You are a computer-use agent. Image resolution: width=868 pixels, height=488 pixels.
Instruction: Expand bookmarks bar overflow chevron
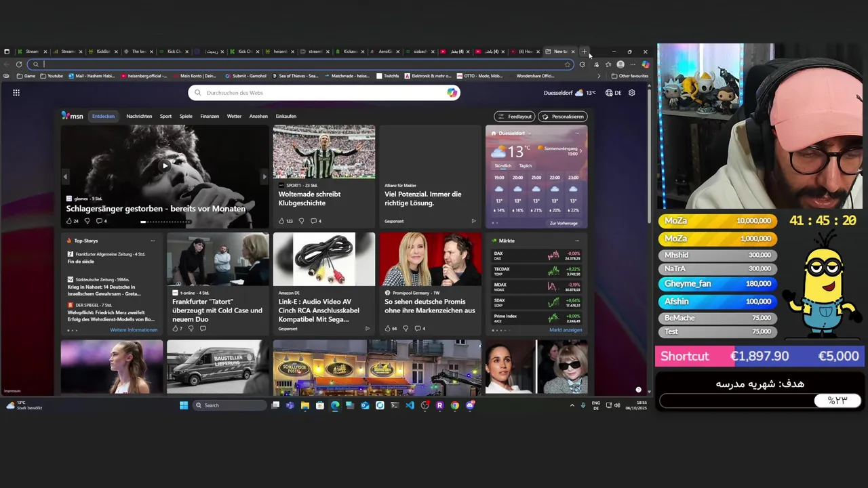[599, 76]
